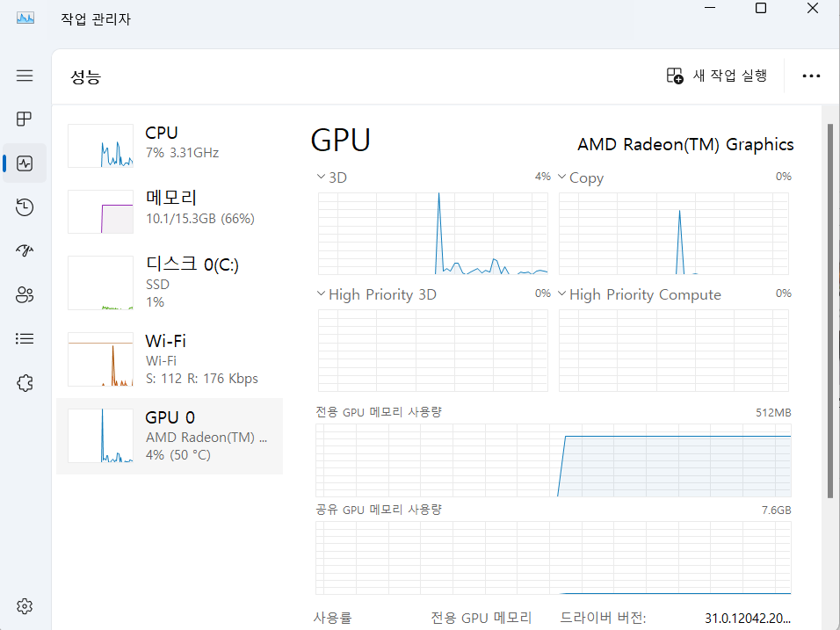Viewport: 840px width, 630px height.
Task: Click the 4% (50 °C) GPU value
Action: point(177,455)
